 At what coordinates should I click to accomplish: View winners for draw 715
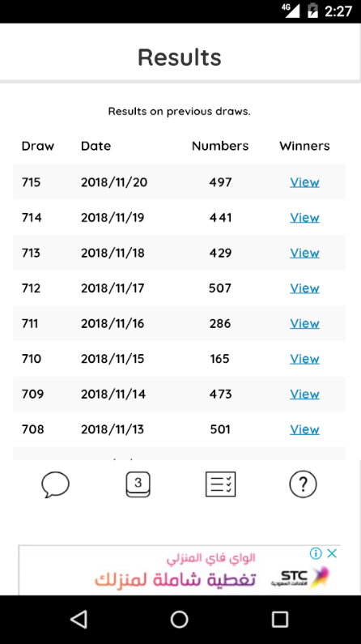pos(304,182)
